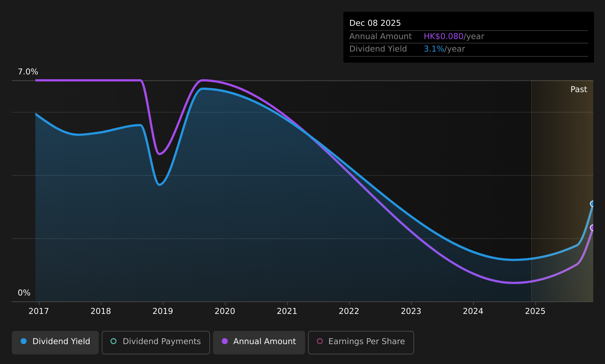The image size is (605, 364).
Task: Click the 3.1%/year dividend yield value
Action: (x=444, y=49)
